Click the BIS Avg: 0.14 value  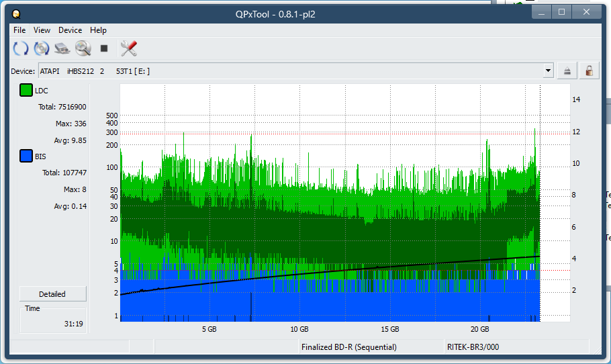click(x=70, y=206)
